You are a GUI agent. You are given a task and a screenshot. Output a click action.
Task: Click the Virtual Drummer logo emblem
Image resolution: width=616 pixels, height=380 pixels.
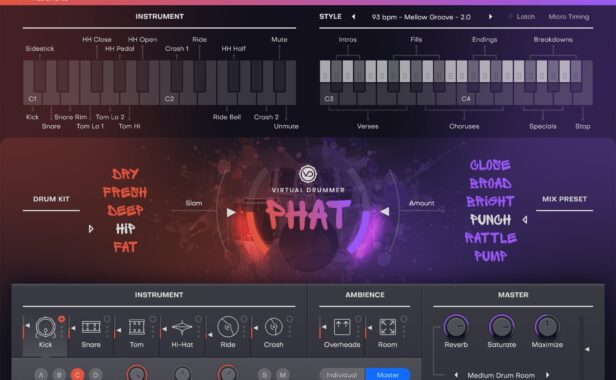308,174
